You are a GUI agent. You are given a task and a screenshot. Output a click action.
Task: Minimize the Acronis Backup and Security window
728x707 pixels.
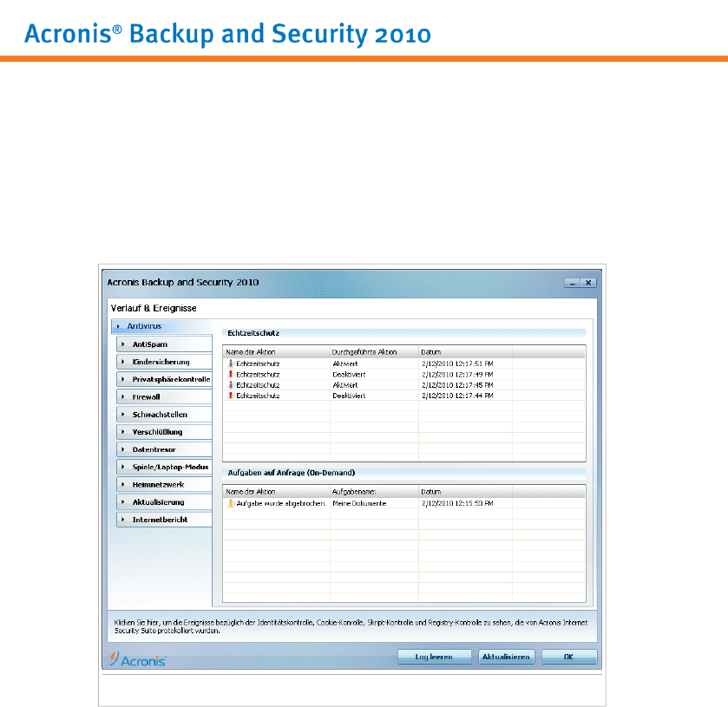click(x=573, y=283)
